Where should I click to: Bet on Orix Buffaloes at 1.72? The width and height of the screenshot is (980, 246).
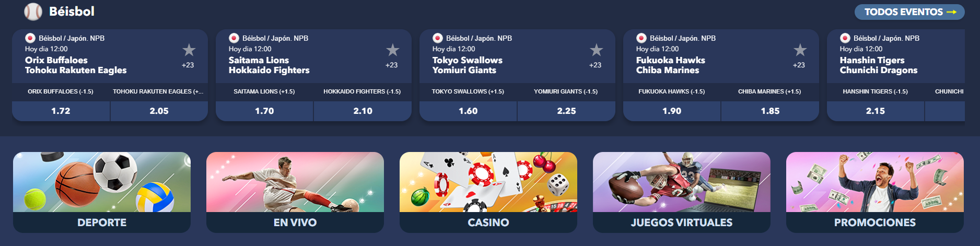(x=61, y=111)
